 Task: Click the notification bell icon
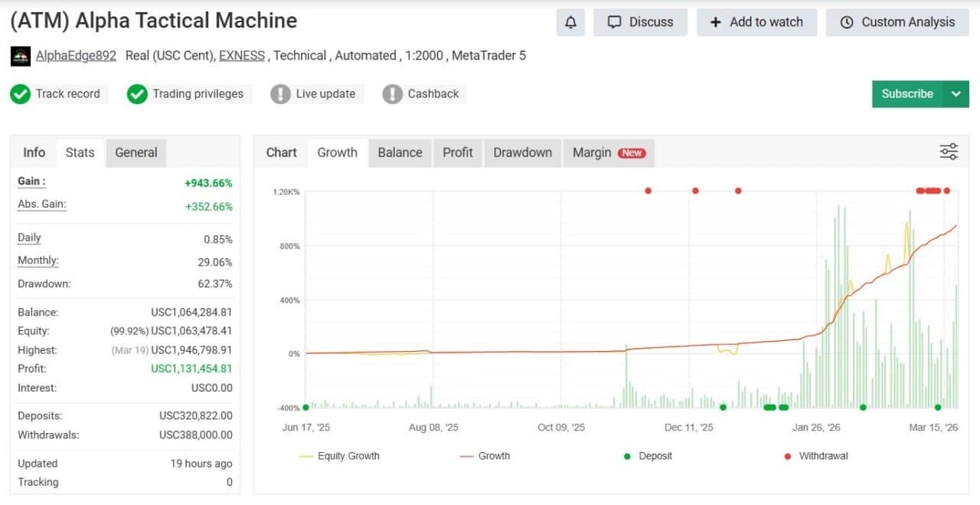(x=570, y=22)
